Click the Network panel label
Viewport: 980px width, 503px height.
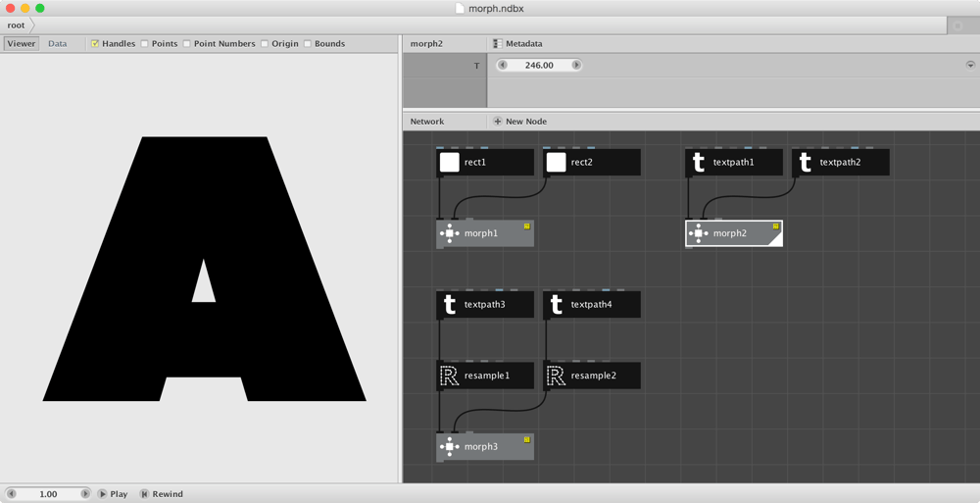click(427, 122)
